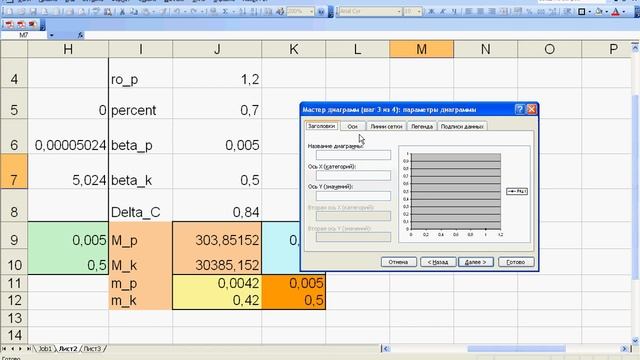Viewport: 640px width, 360px height.
Task: Click the Copy icon in the toolbar
Action: point(134,12)
